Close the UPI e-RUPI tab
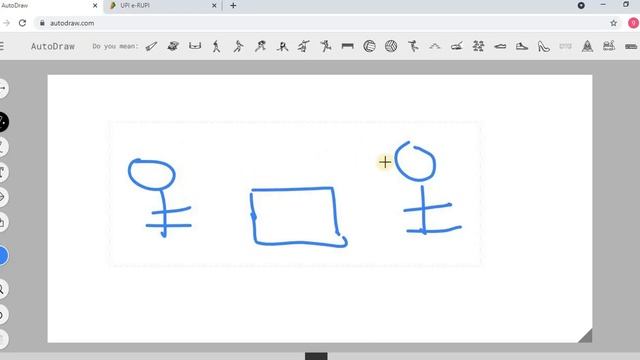 (214, 6)
